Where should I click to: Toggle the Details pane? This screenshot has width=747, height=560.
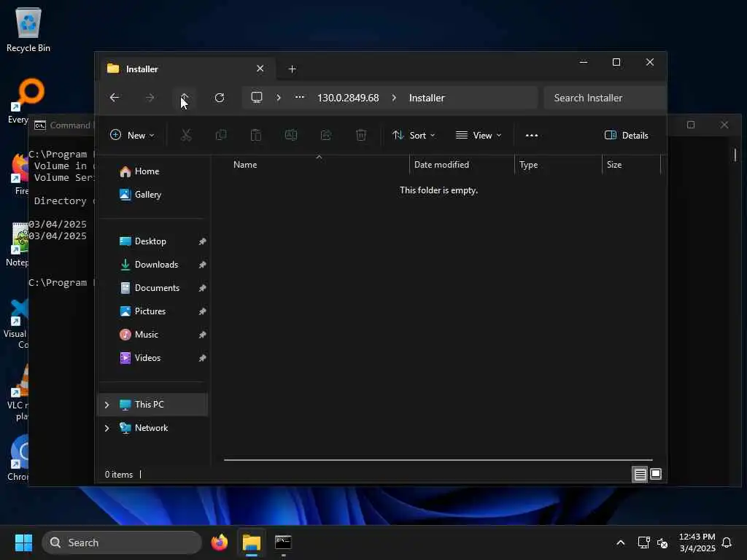tap(626, 135)
